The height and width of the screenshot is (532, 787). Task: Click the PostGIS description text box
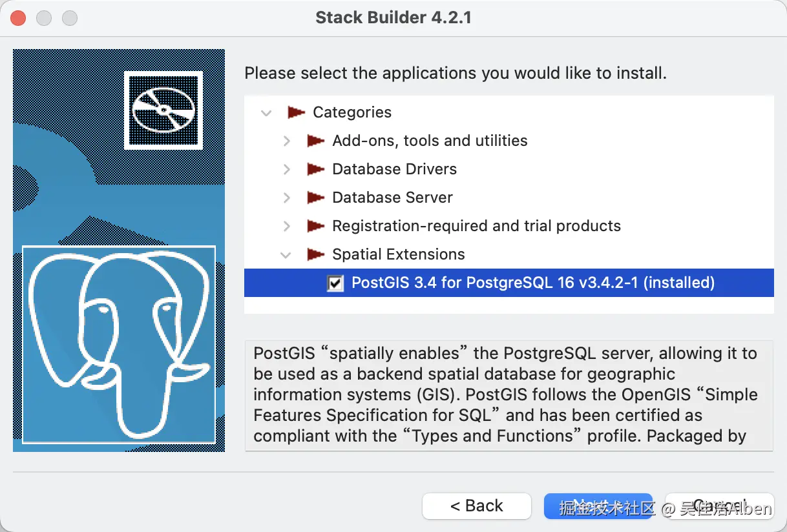[x=509, y=395]
